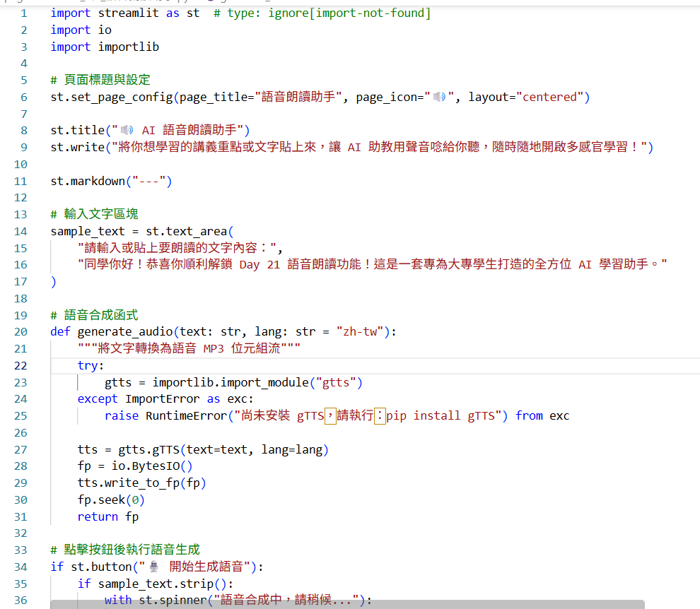
Task: Click "st.text_area" on the sample_text assignment
Action: [x=187, y=231]
